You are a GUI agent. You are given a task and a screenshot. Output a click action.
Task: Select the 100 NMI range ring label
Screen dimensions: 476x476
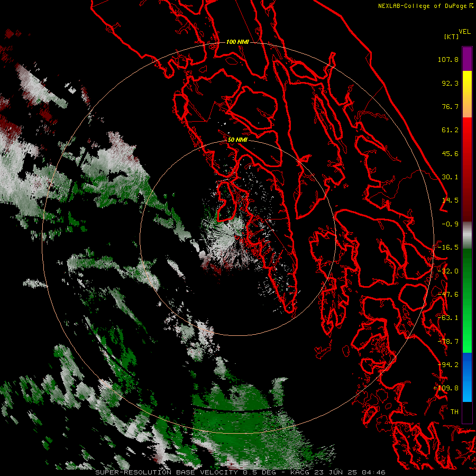click(x=237, y=42)
